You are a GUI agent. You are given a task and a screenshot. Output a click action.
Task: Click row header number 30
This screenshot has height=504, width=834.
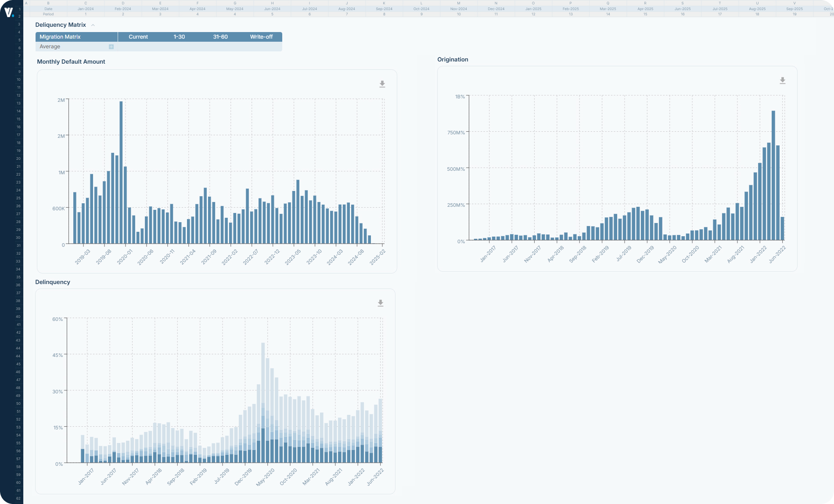(18, 238)
